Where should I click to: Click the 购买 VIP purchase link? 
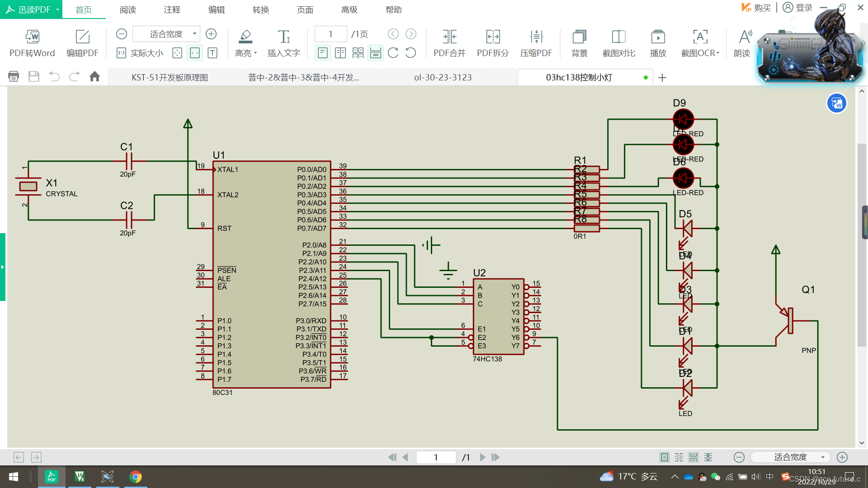coord(756,8)
